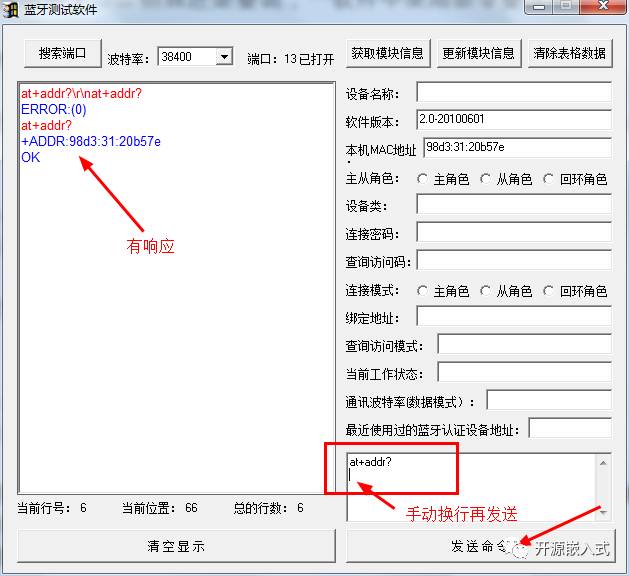Viewport: 629px width, 576px height.
Task: Focus the 连接密码 input field
Action: coord(514,233)
